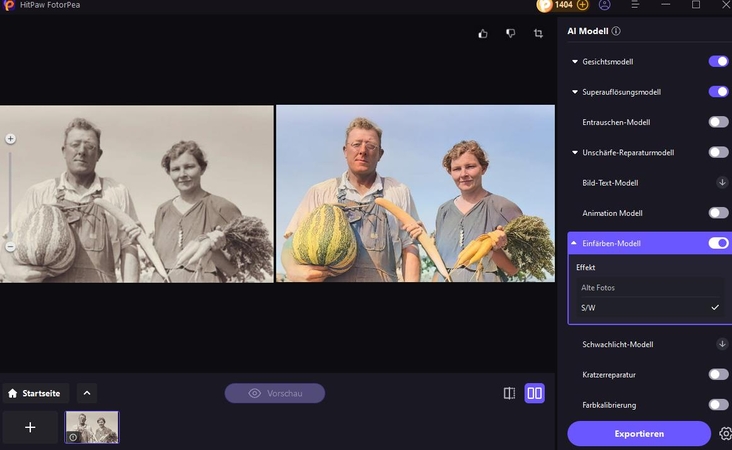This screenshot has height=450, width=732.
Task: Click the vertical zoom slider track
Action: click(10, 192)
